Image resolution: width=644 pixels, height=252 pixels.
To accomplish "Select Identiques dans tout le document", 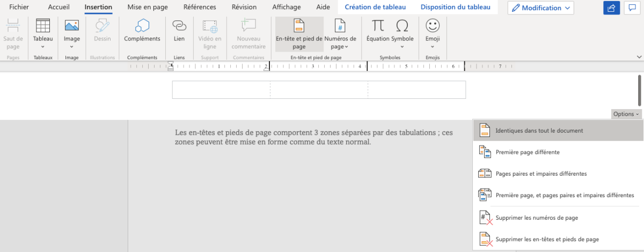I will tap(558, 131).
